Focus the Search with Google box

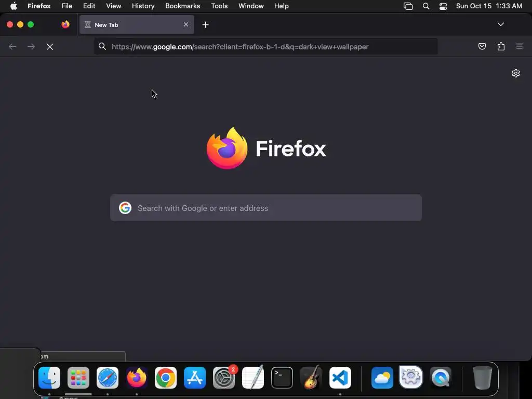point(265,208)
